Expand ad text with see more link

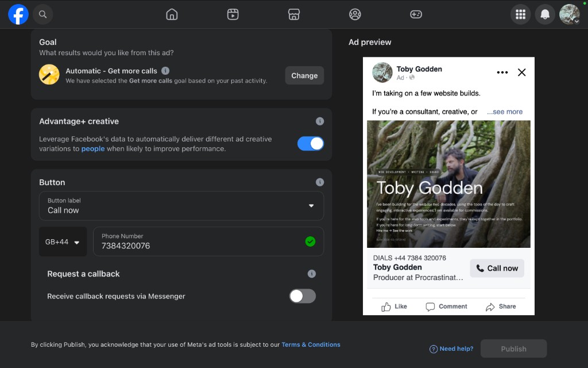[x=505, y=112]
